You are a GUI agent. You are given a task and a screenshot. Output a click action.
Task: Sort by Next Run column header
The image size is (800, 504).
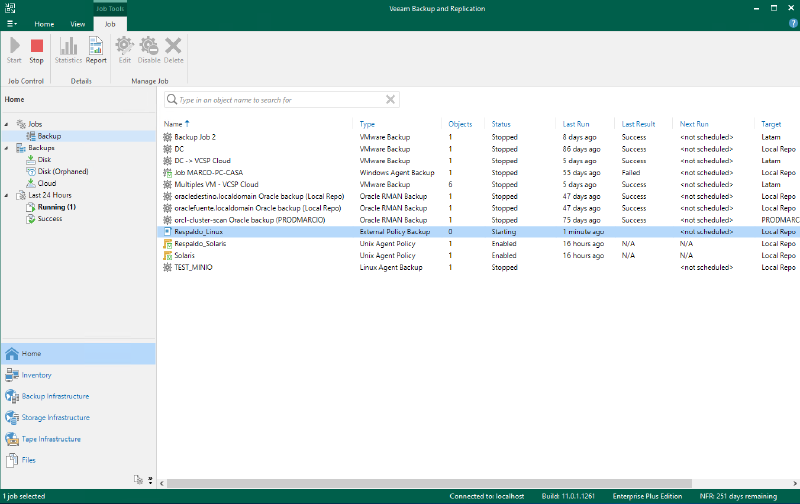(694, 124)
